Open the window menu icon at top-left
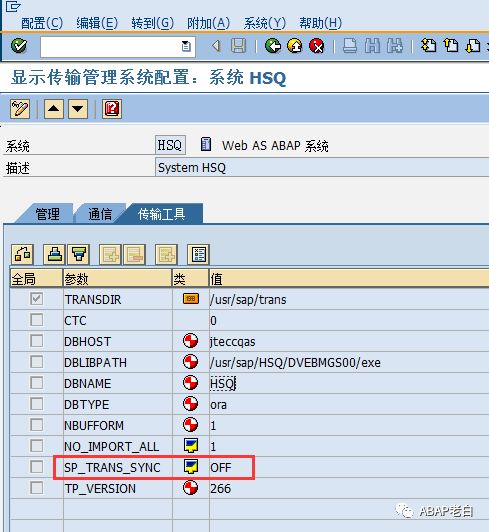The width and height of the screenshot is (489, 532). 14,6
